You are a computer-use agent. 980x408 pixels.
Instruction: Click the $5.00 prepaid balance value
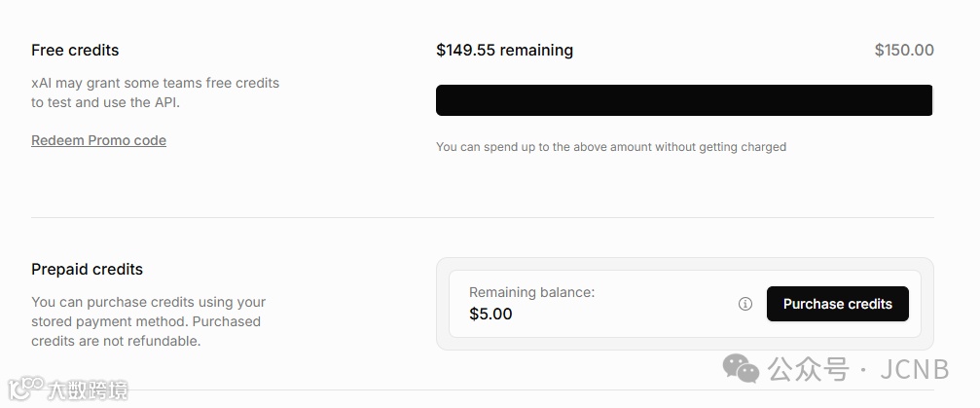click(x=490, y=314)
